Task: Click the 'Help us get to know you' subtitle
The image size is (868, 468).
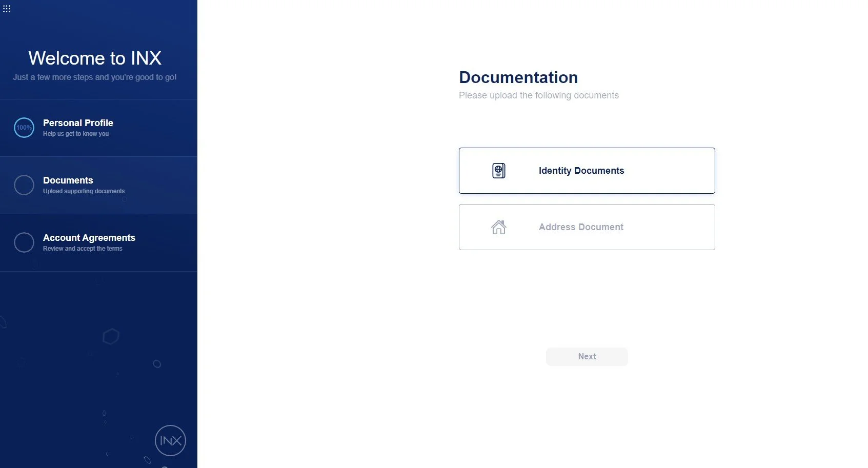Action: [76, 134]
